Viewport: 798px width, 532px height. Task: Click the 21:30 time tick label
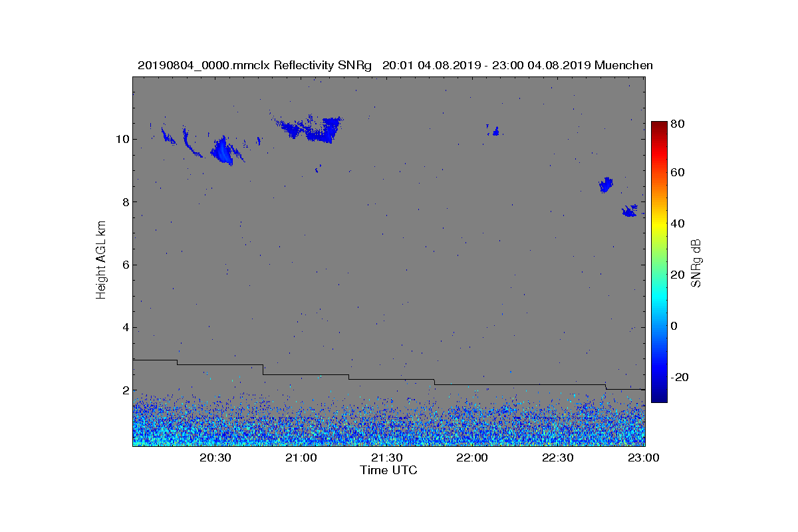point(387,458)
